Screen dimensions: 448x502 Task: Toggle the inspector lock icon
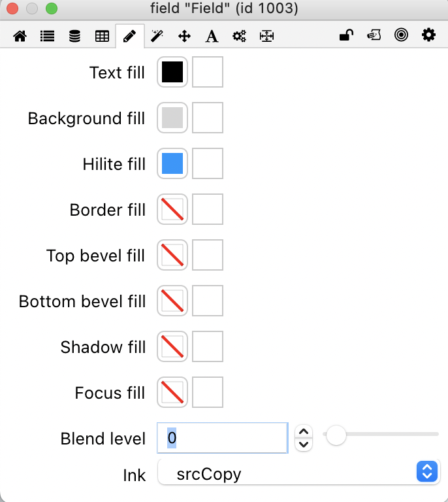click(346, 36)
